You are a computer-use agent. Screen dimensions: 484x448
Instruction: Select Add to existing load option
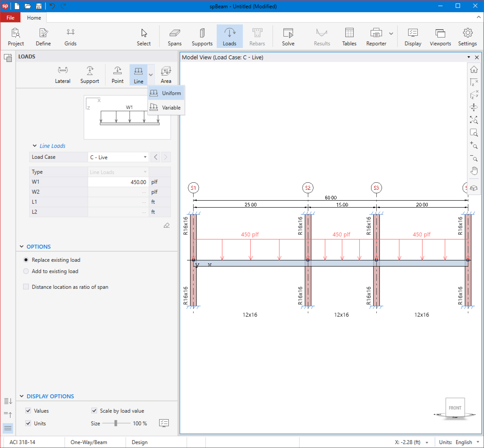pos(26,271)
